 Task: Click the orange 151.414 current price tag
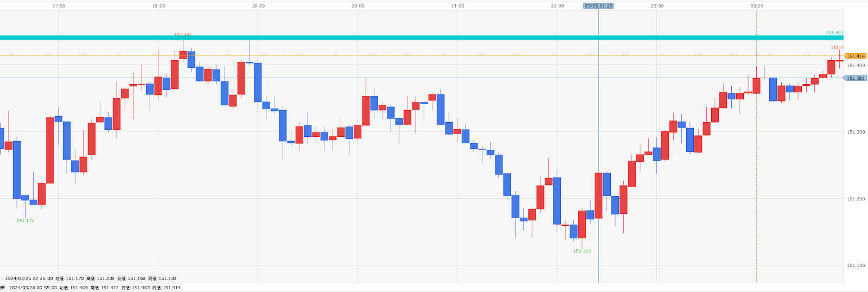pos(856,56)
